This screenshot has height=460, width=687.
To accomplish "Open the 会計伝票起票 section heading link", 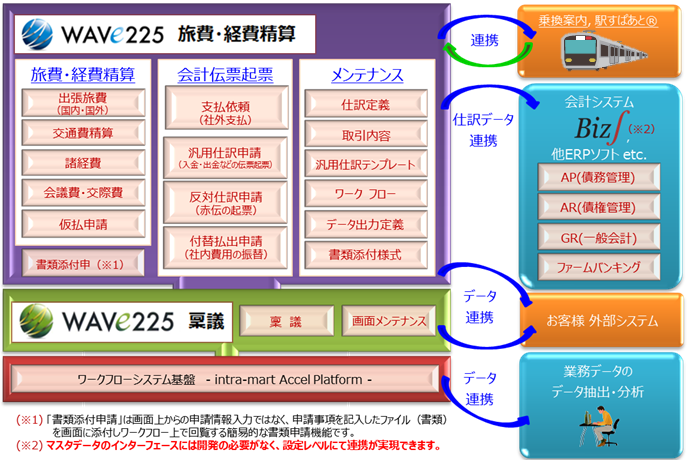I will [x=225, y=75].
